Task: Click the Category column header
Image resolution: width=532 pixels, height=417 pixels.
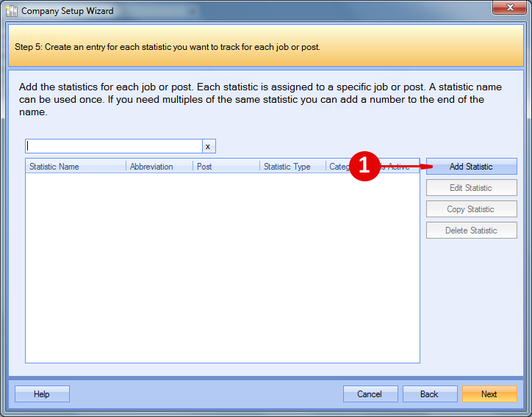Action: pos(338,167)
